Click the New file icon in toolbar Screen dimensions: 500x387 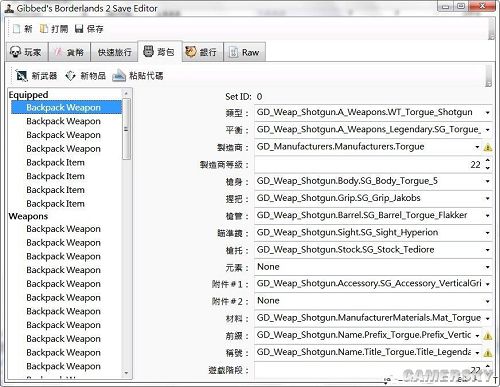(x=17, y=29)
